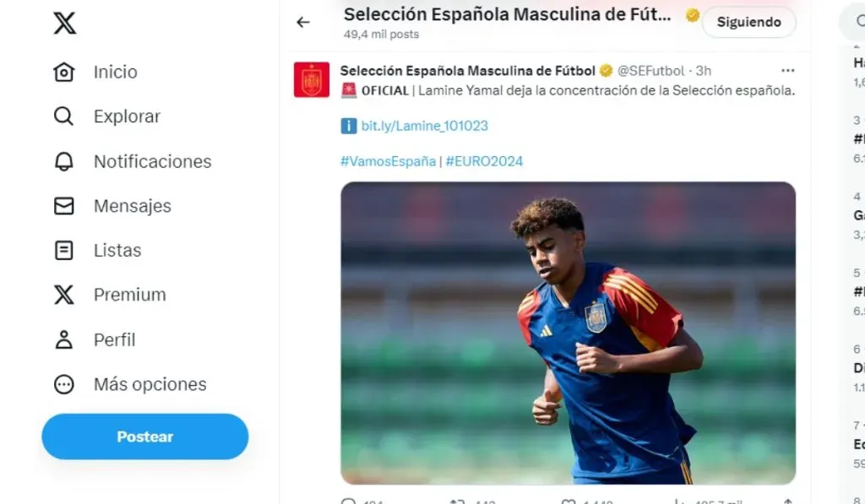Viewport: 865px width, 504px height.
Task: Open the post's three-dot options menu
Action: (787, 71)
